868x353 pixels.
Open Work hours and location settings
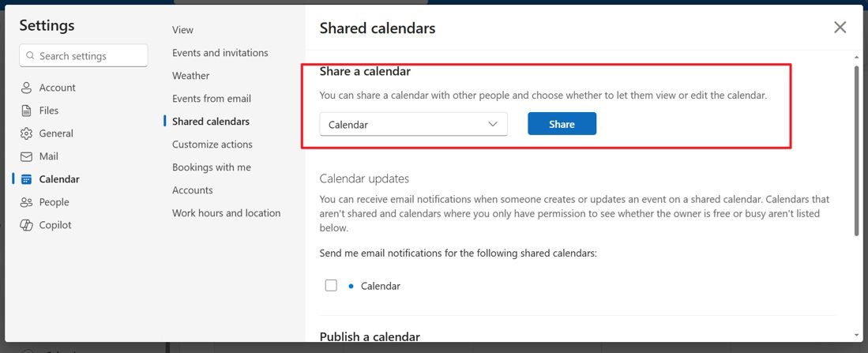[x=227, y=213]
